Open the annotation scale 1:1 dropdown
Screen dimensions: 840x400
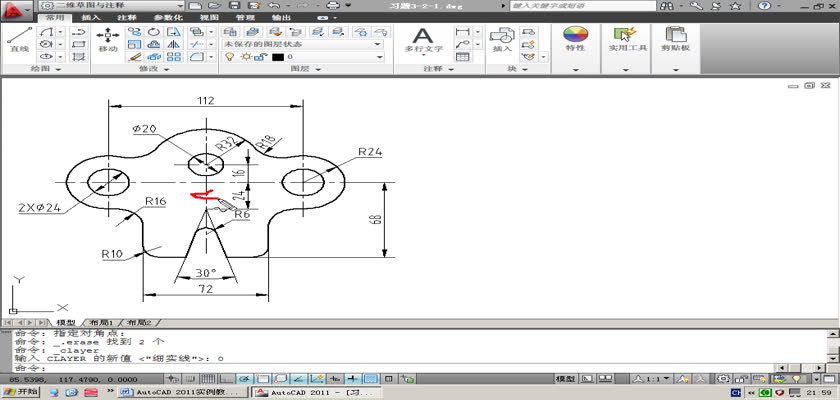click(x=651, y=379)
